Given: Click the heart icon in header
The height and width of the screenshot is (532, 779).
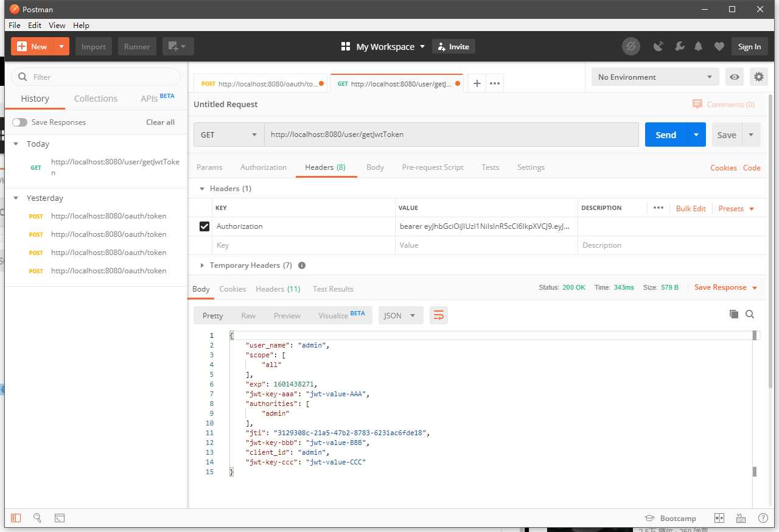Looking at the screenshot, I should pos(719,46).
